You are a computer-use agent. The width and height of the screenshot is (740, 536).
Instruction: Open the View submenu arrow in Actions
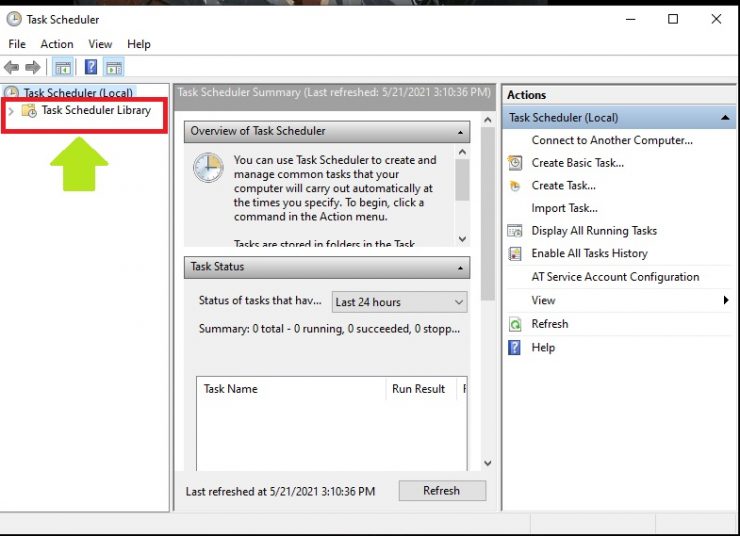pos(726,300)
